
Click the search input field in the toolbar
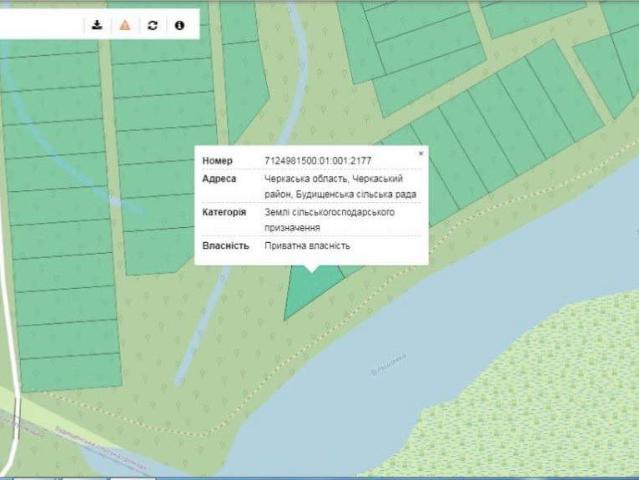[x=41, y=25]
